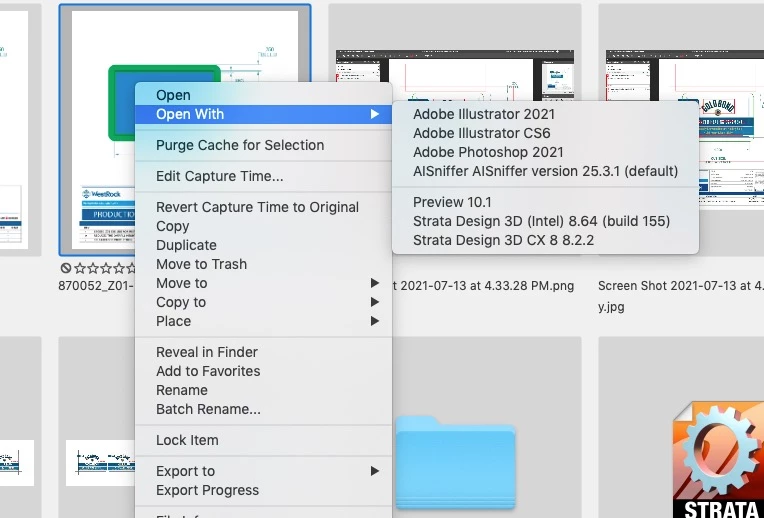Select the Strata gear application icon
The height and width of the screenshot is (518, 764).
click(718, 459)
